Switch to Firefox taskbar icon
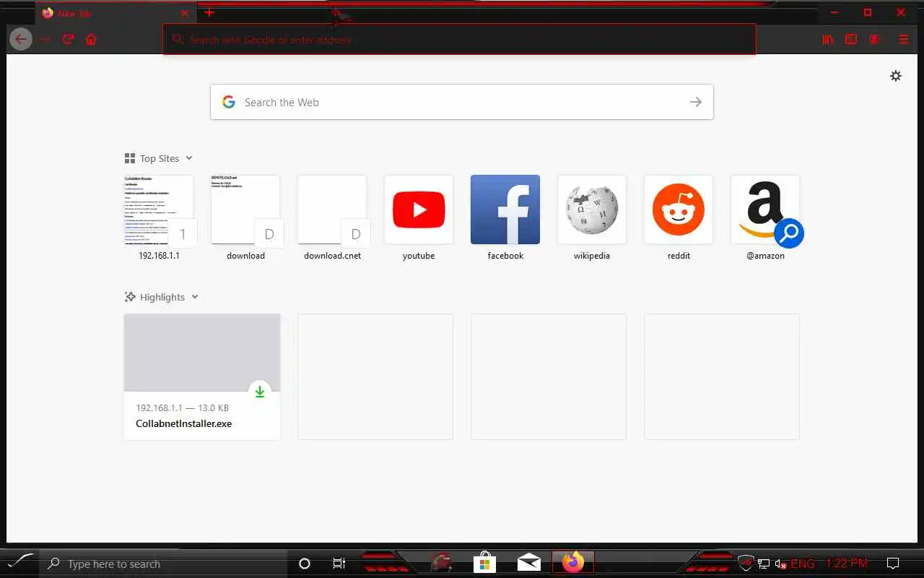The width and height of the screenshot is (924, 578). [573, 561]
